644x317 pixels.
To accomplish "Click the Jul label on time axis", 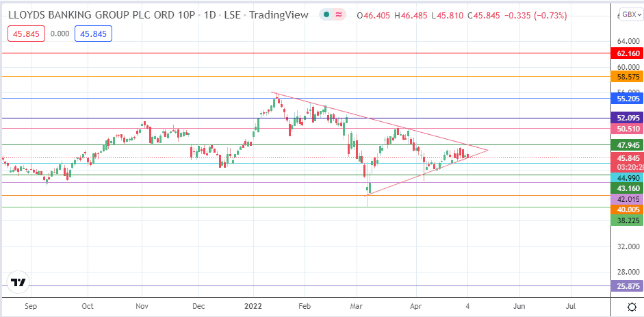I will [571, 306].
